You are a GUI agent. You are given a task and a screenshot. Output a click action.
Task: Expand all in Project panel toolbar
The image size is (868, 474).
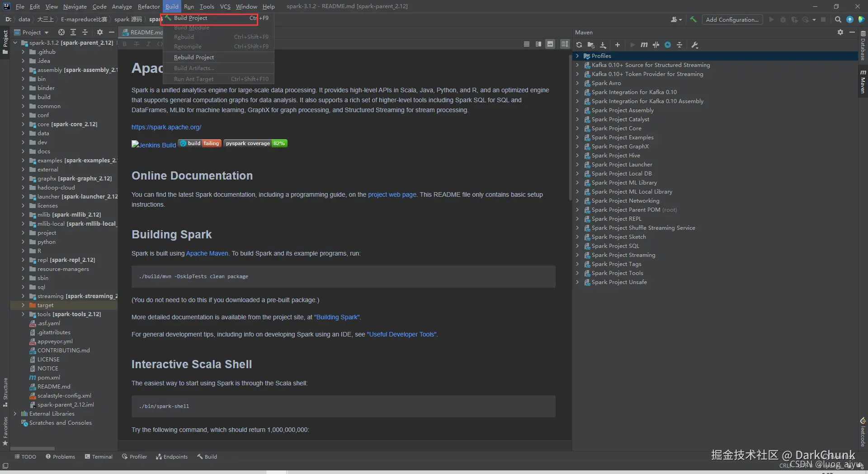(x=73, y=32)
